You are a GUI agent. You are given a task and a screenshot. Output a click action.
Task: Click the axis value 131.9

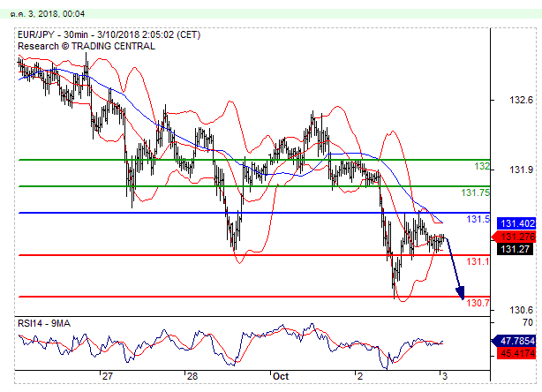(521, 170)
